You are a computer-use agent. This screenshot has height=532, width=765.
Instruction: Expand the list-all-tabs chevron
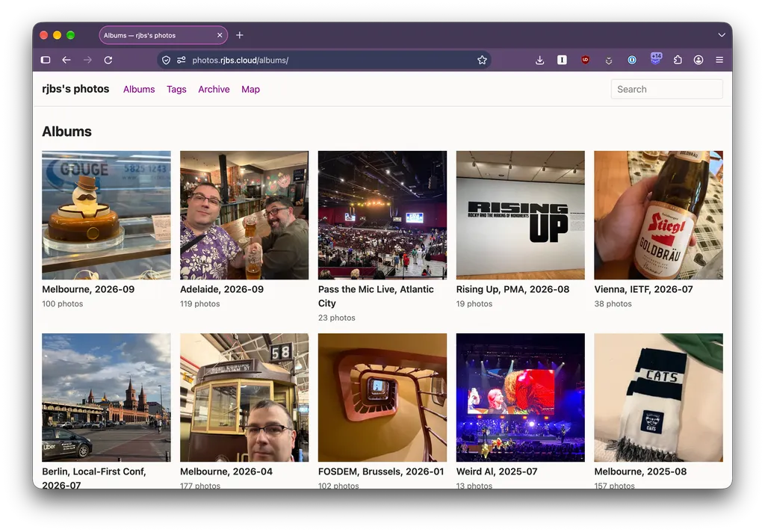pyautogui.click(x=722, y=35)
